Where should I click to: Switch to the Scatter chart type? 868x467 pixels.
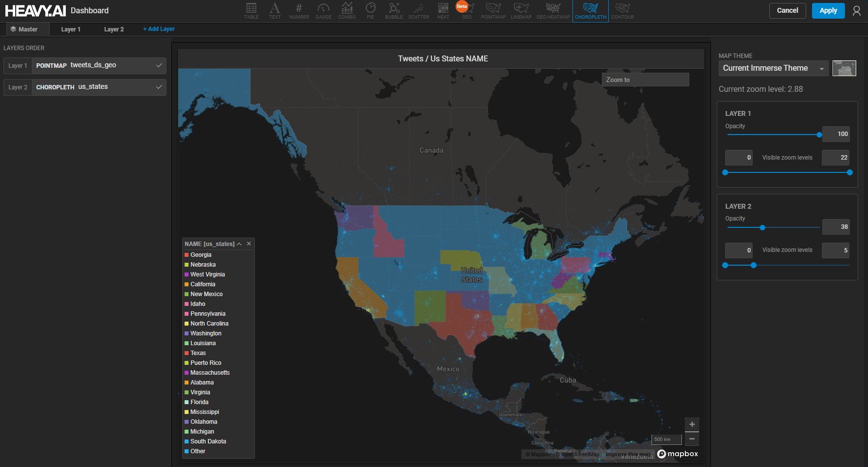click(x=418, y=10)
